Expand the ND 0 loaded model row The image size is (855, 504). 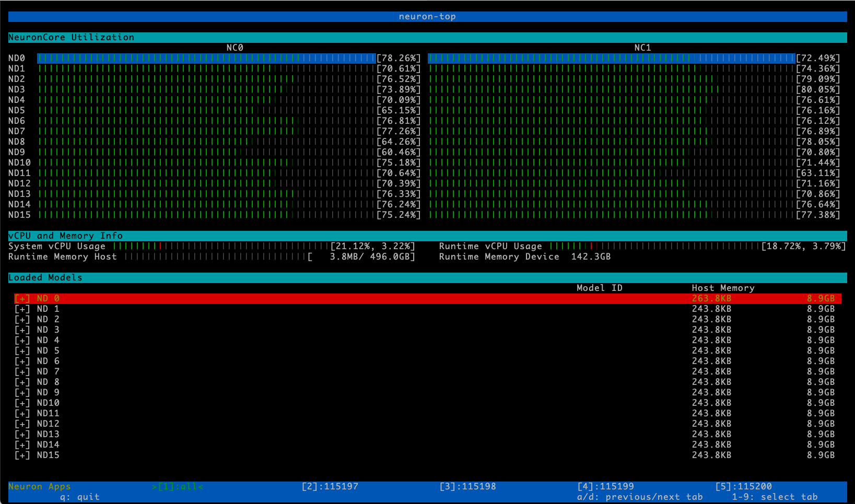tap(22, 298)
